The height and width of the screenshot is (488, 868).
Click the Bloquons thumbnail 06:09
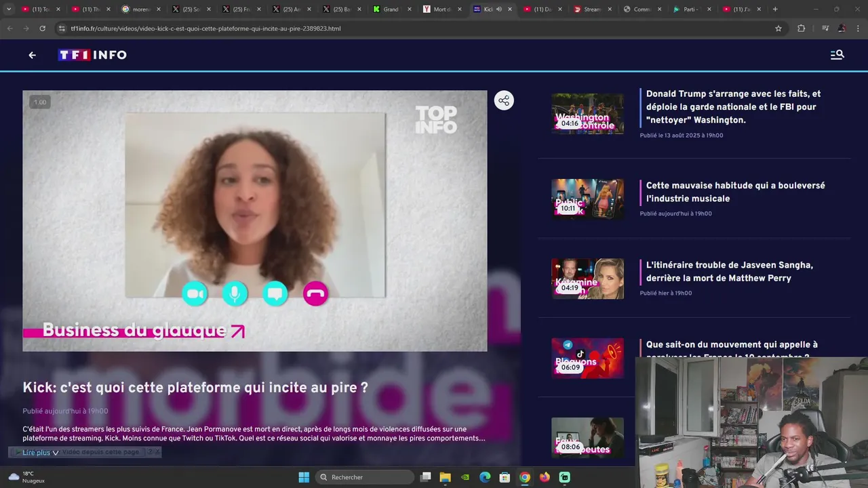coord(587,358)
